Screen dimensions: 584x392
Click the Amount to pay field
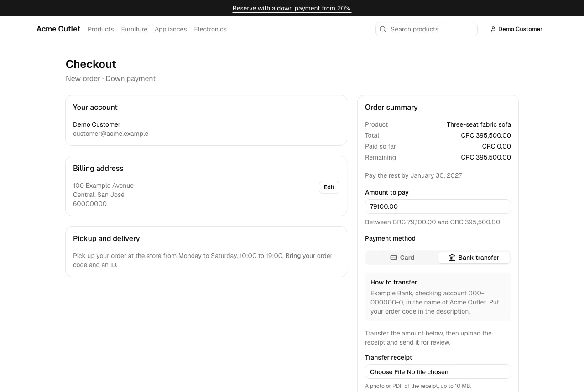[x=438, y=206]
